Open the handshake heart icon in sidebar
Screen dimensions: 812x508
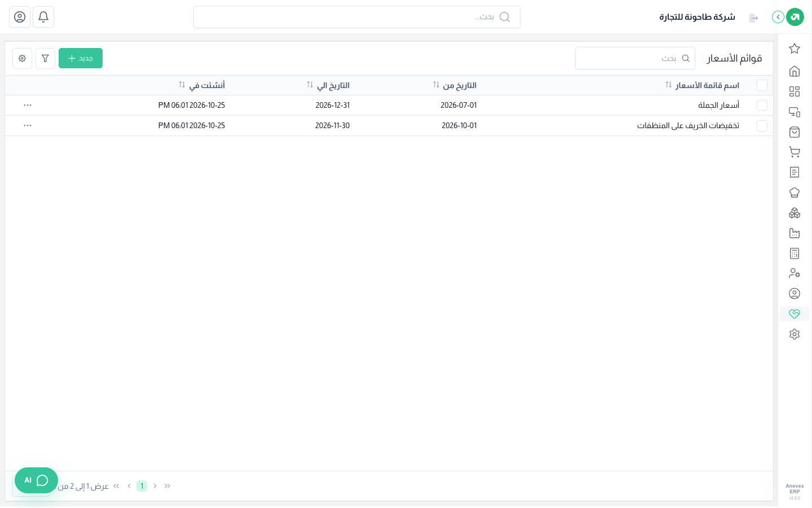tap(795, 314)
